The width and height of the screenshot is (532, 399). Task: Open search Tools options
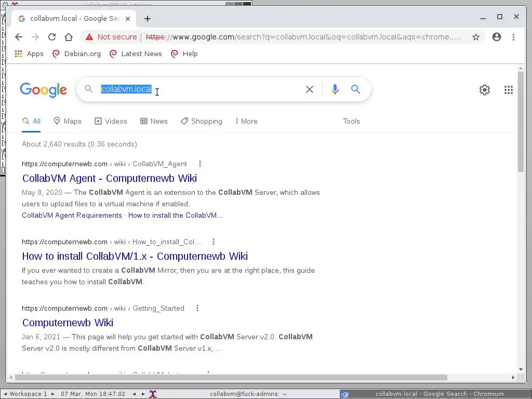click(x=351, y=121)
